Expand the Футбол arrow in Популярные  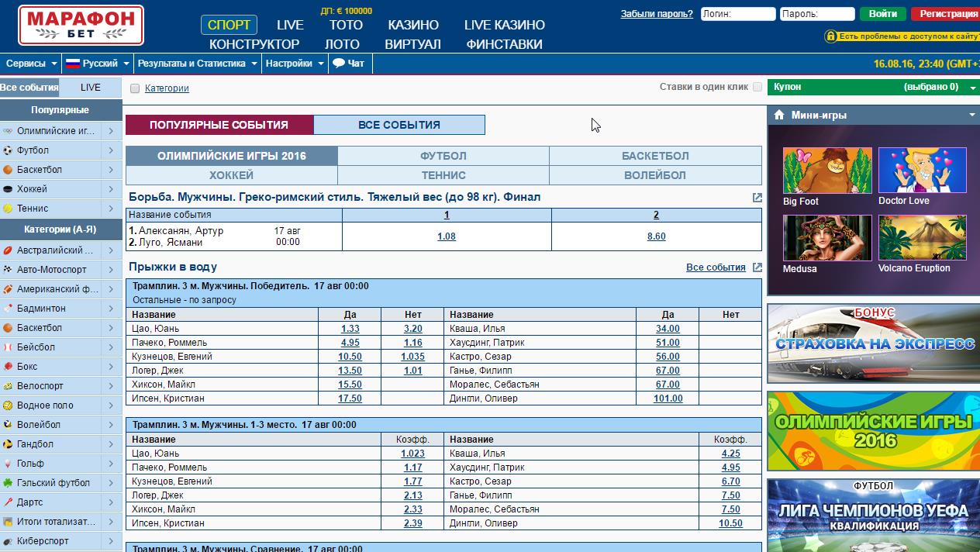111,150
